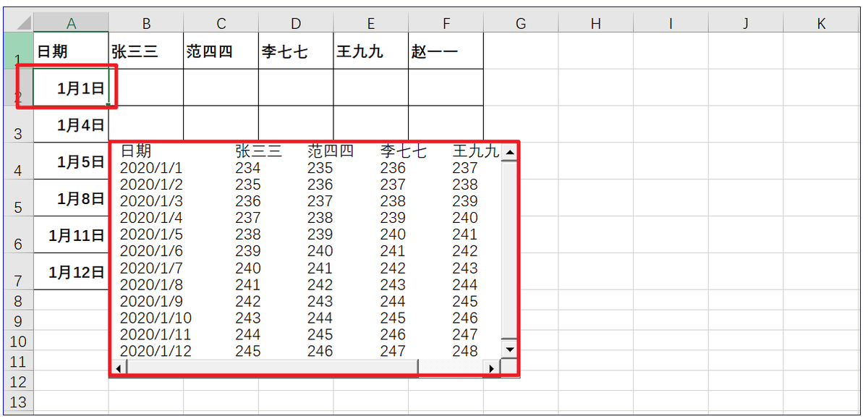Select column E header
This screenshot has height=419, width=868.
point(371,23)
